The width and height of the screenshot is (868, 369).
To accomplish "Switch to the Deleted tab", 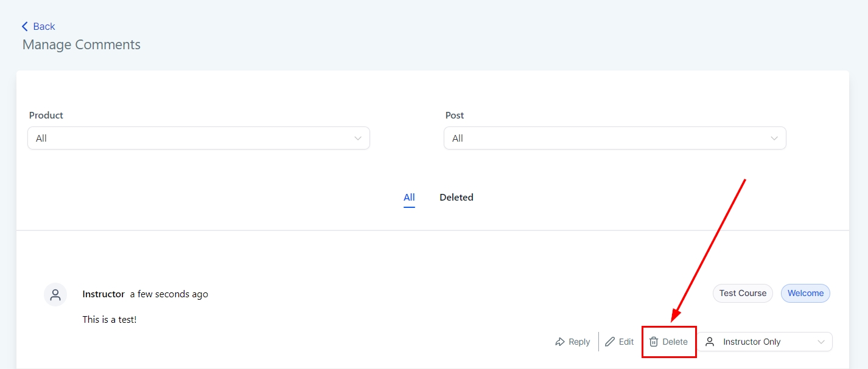I will click(457, 198).
